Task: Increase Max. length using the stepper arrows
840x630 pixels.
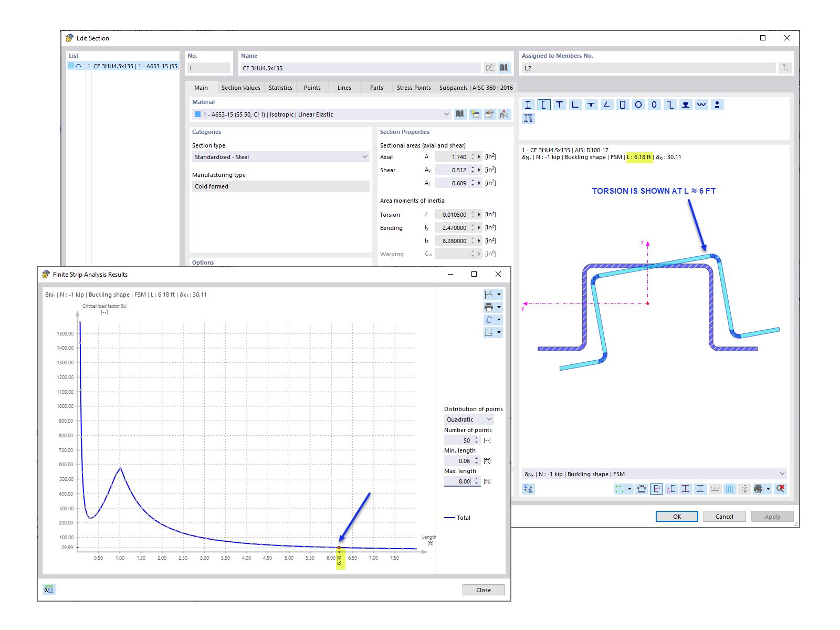Action: (x=476, y=478)
